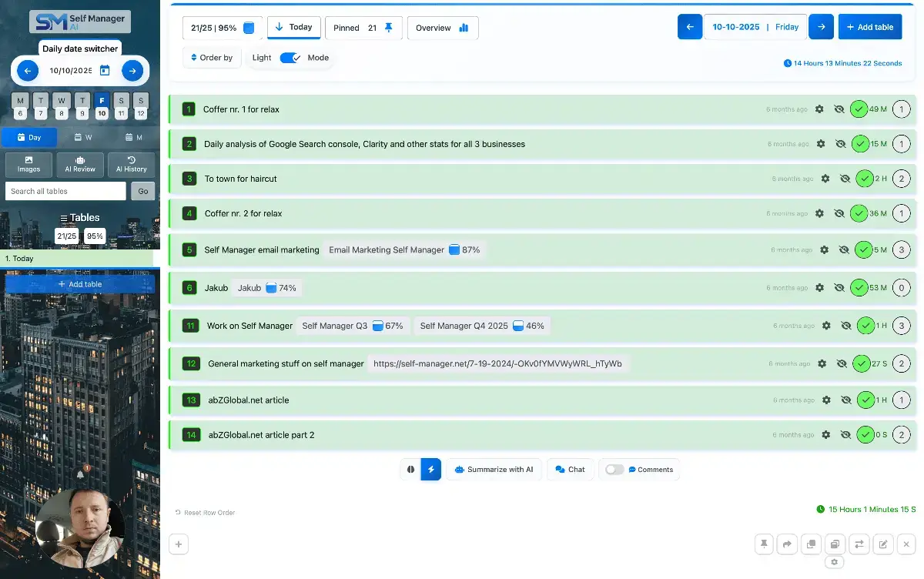The height and width of the screenshot is (579, 924).
Task: Switch to the Week view tab
Action: click(81, 136)
